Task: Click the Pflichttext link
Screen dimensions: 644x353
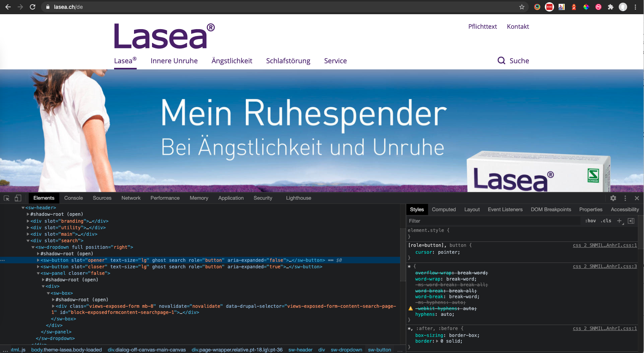Action: pyautogui.click(x=482, y=26)
